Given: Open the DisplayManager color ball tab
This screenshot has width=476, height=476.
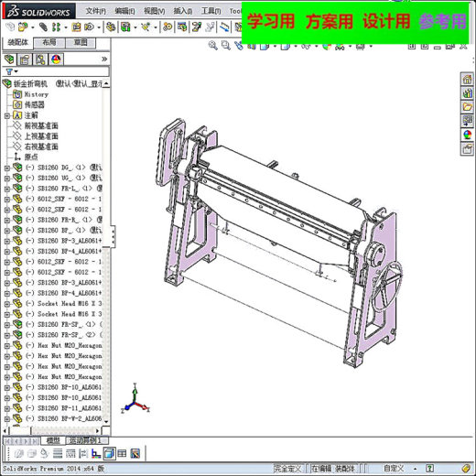Looking at the screenshot, I should pyautogui.click(x=56, y=59).
